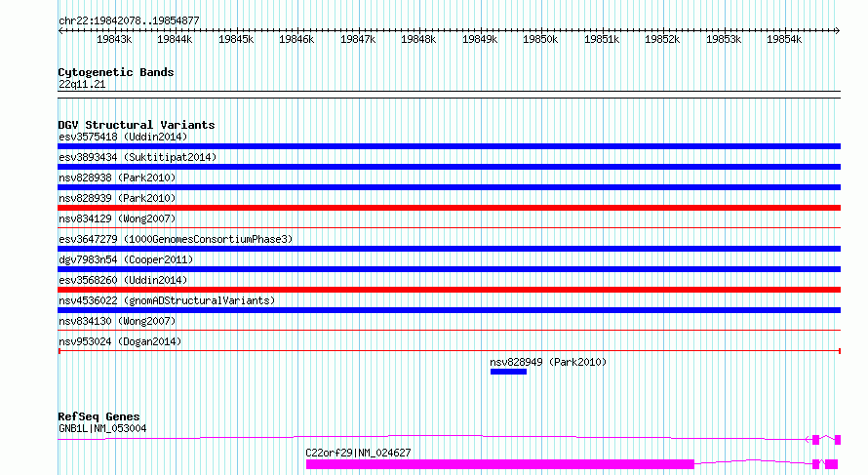Click the short blue bar for nsv828949

click(x=508, y=372)
